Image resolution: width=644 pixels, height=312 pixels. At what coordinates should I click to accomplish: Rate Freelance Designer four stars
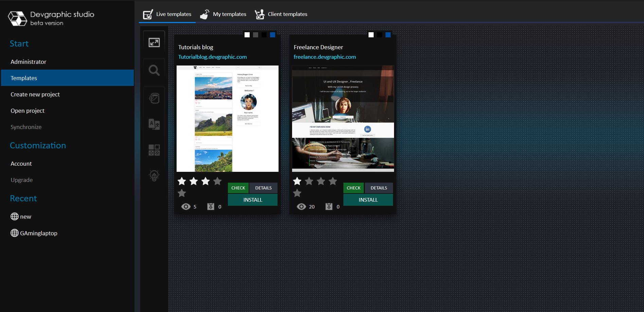[x=333, y=181]
